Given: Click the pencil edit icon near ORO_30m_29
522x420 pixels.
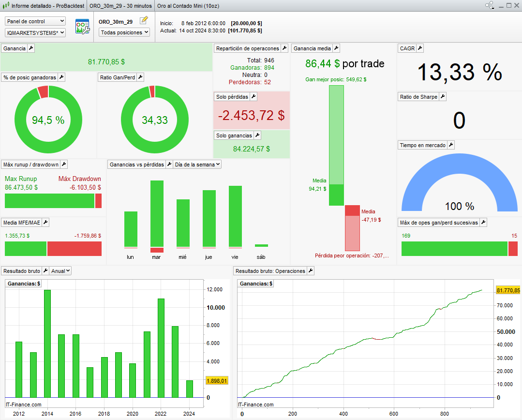Looking at the screenshot, I should tap(144, 20).
